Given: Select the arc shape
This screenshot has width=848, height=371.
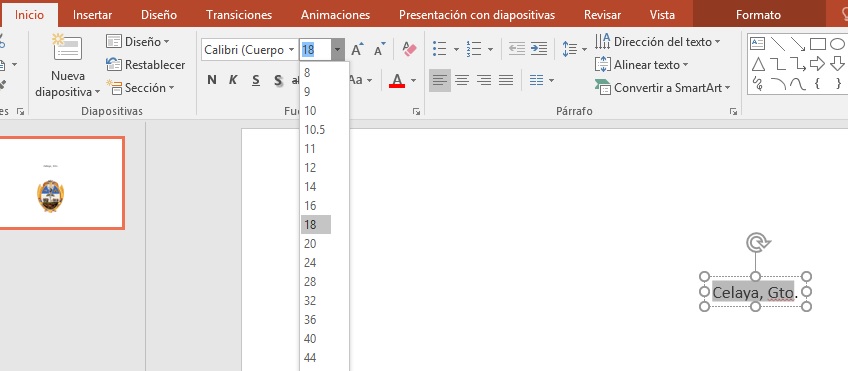Looking at the screenshot, I should point(778,83).
